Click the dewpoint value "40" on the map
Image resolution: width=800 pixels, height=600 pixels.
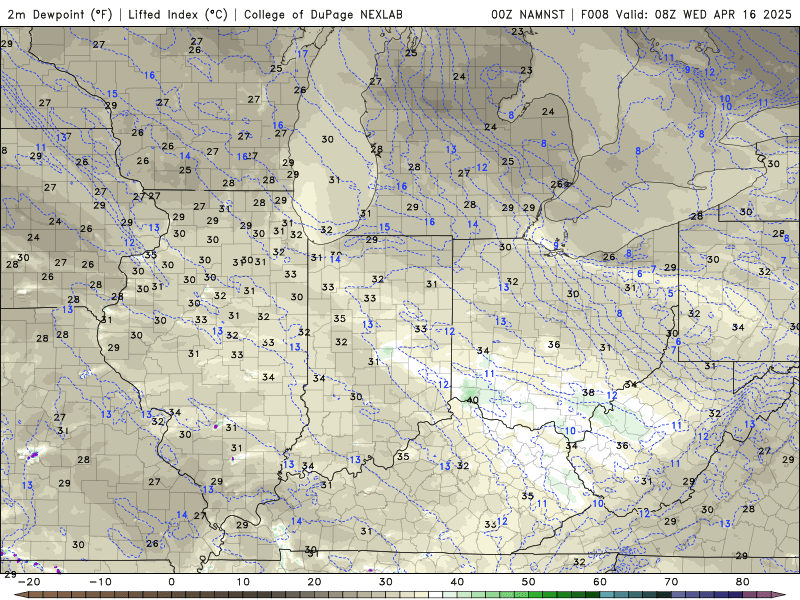coord(472,400)
